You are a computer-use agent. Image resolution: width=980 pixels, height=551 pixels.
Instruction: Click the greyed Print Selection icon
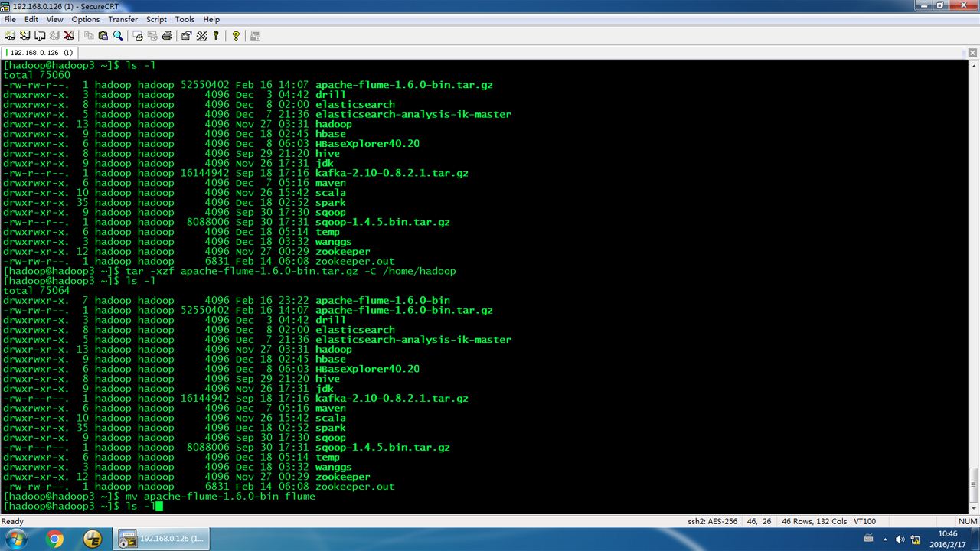click(152, 35)
